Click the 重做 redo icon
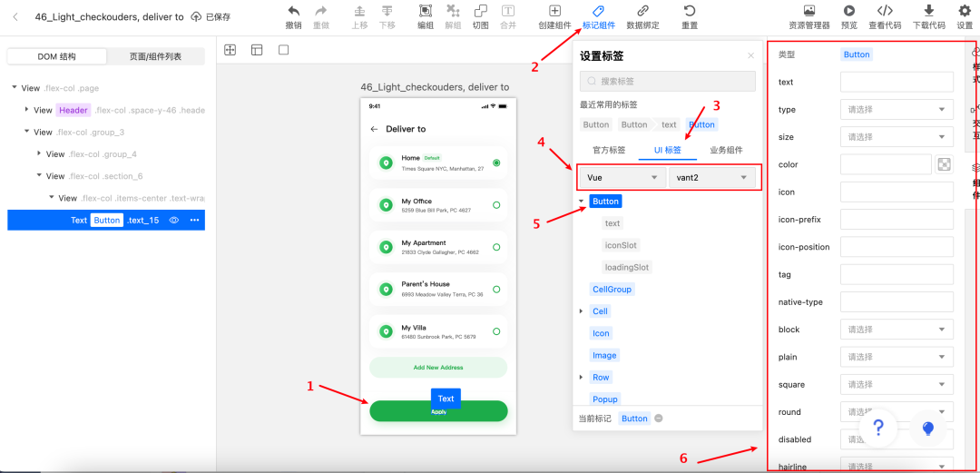The width and height of the screenshot is (980, 473). click(320, 11)
